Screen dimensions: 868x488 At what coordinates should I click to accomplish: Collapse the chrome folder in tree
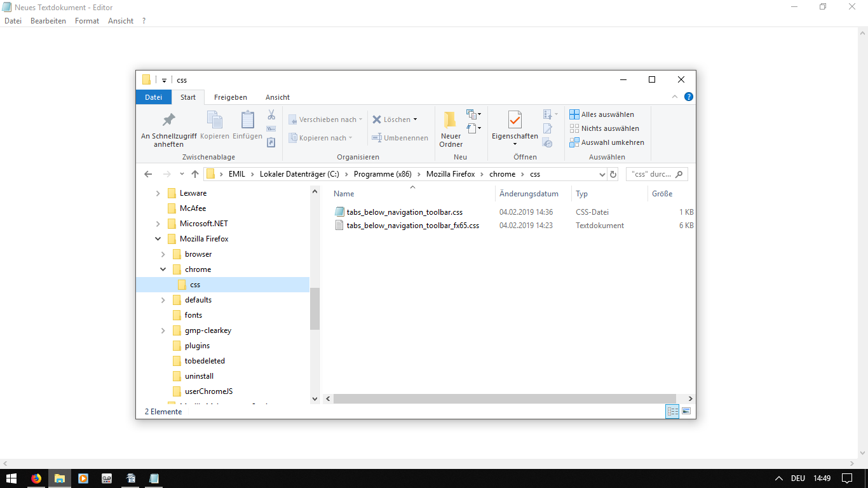click(163, 269)
